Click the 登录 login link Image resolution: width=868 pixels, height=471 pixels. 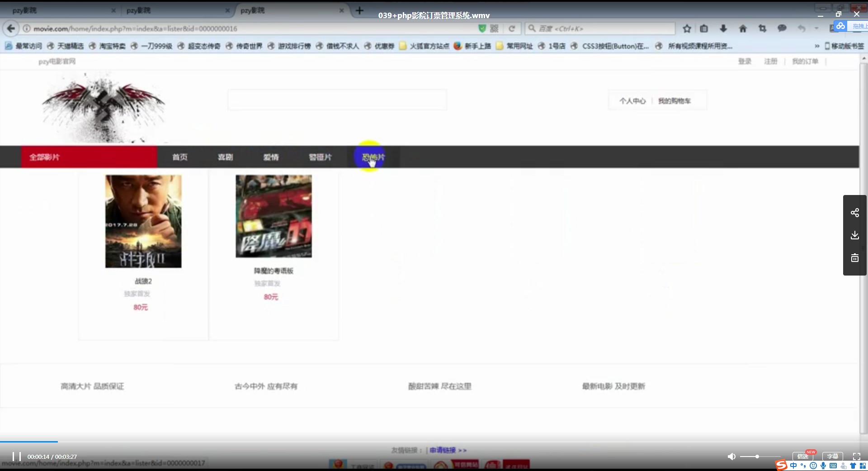pos(745,61)
